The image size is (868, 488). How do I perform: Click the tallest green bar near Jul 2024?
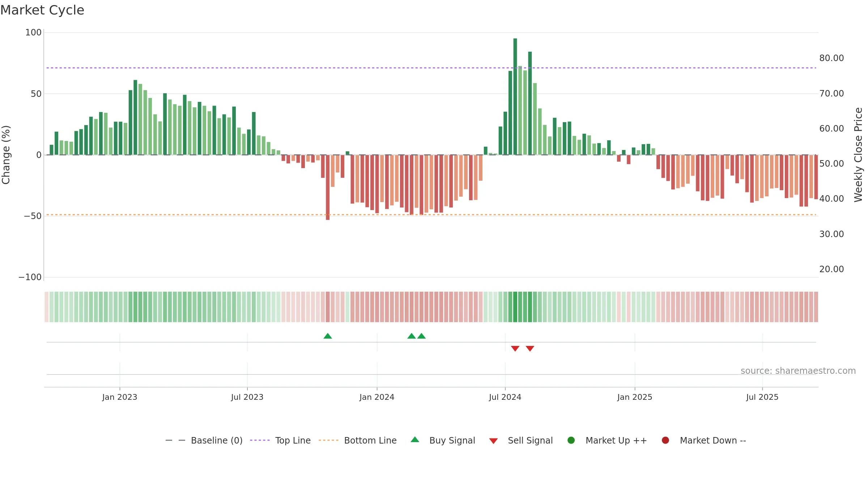pos(515,97)
